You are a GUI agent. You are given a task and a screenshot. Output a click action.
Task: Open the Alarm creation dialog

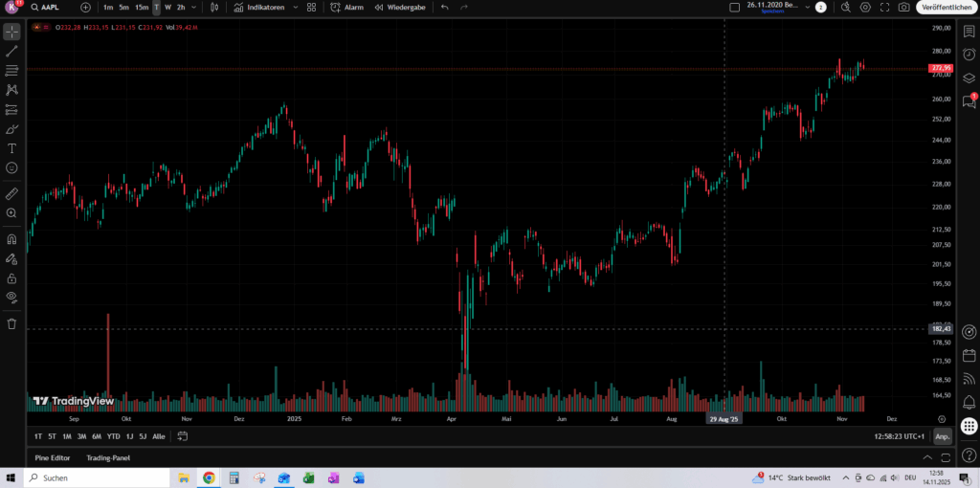(346, 7)
